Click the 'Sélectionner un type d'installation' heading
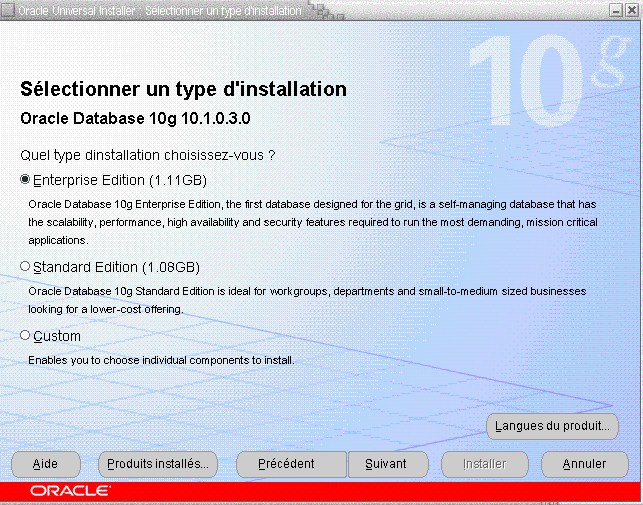This screenshot has width=643, height=505. point(183,89)
